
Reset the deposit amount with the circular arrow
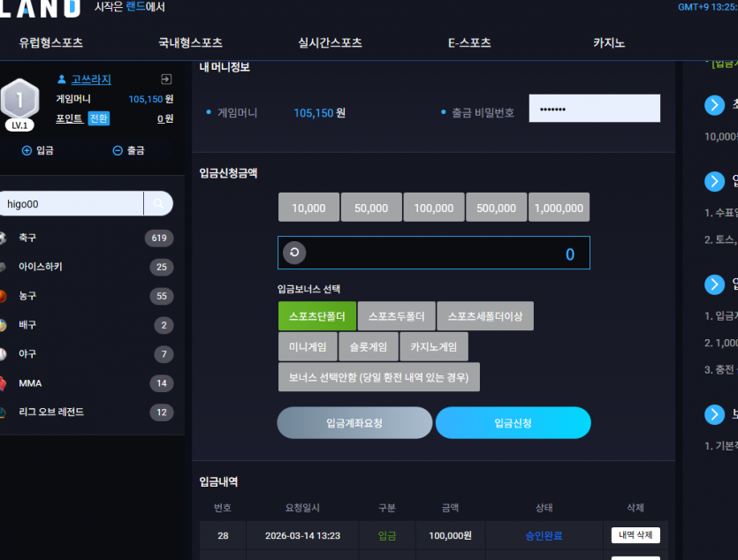point(294,253)
